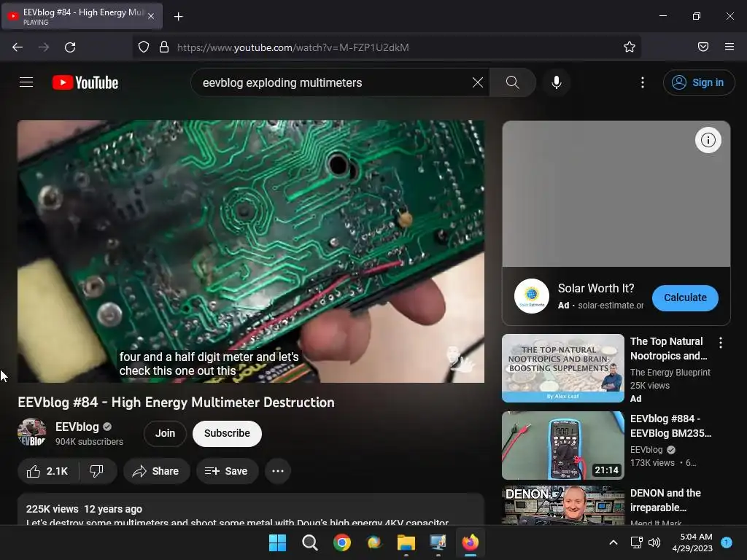Image resolution: width=747 pixels, height=560 pixels.
Task: Open tracking protection shield icon
Action: (144, 47)
